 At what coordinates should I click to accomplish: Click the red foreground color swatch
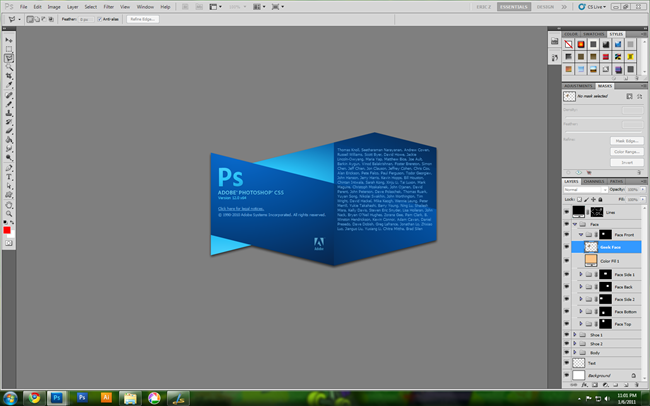tap(7, 230)
